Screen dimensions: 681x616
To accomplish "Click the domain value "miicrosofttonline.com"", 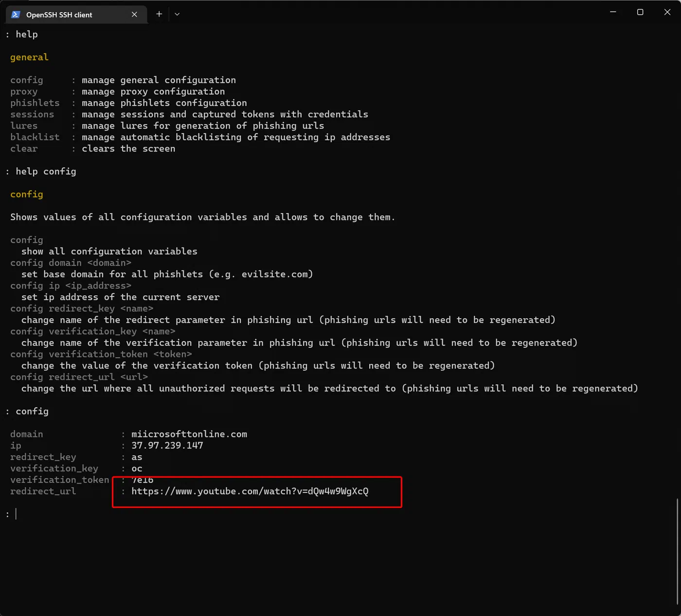I will click(x=189, y=434).
